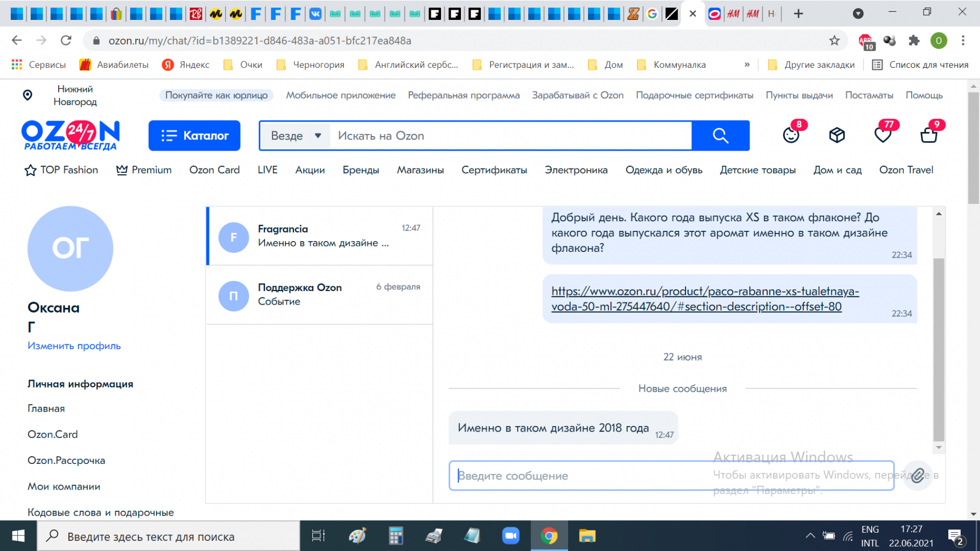
Task: Open the profile smiley icon with 8 badge
Action: [x=792, y=134]
